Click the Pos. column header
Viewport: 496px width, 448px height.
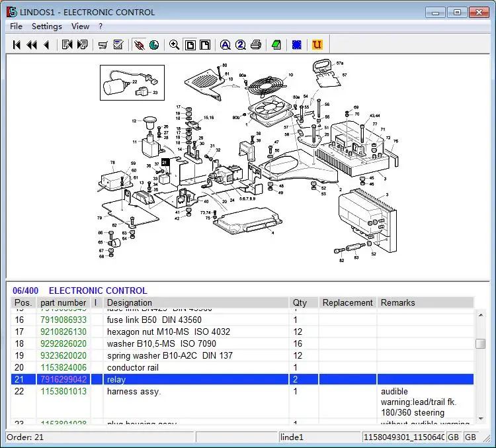(x=23, y=302)
